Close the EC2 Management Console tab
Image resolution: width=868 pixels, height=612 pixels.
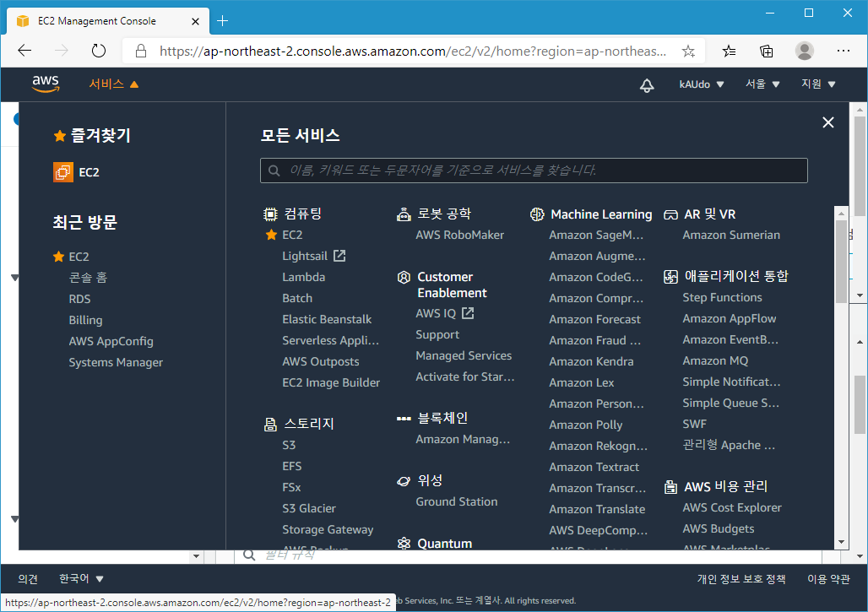click(x=195, y=22)
